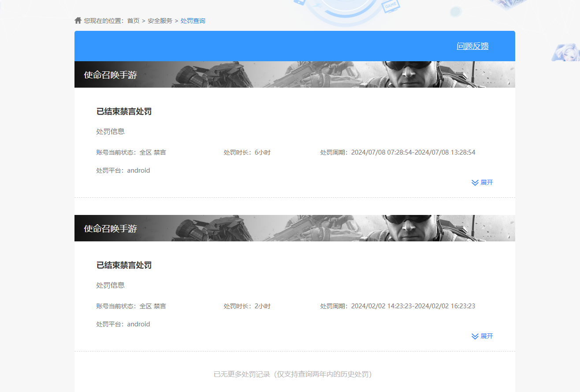Click the first 使命召唤手游 banner title
Screen dimensions: 580x392
click(x=111, y=75)
